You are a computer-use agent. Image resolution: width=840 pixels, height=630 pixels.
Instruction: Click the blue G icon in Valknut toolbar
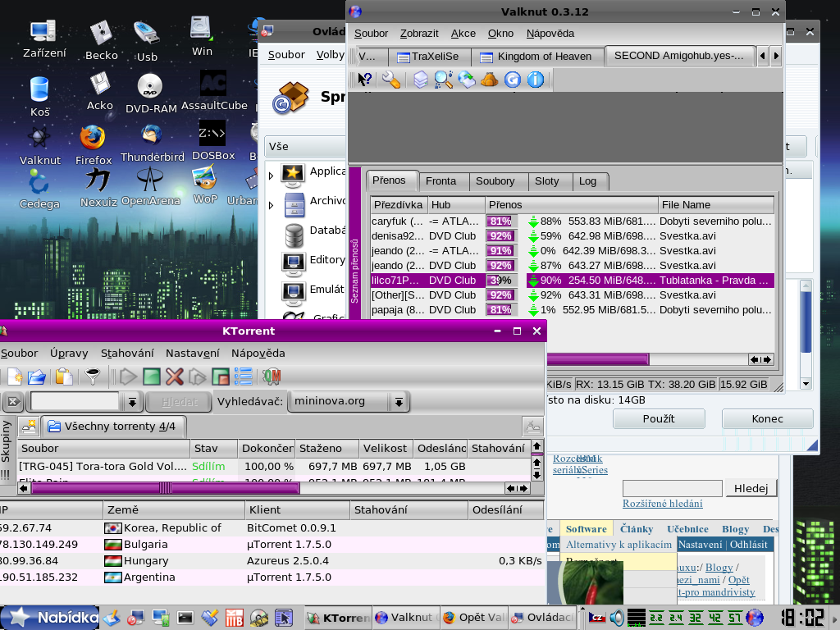coord(512,80)
